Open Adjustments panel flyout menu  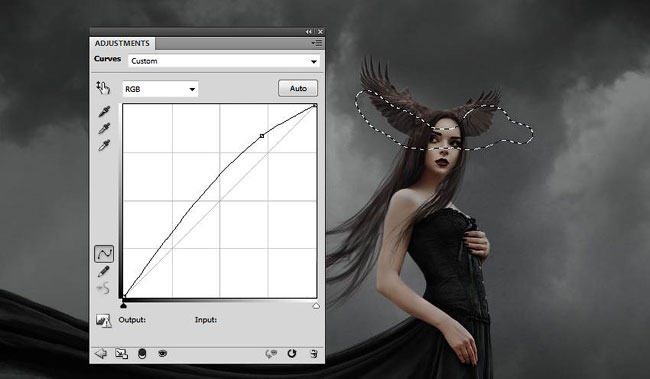[x=316, y=43]
